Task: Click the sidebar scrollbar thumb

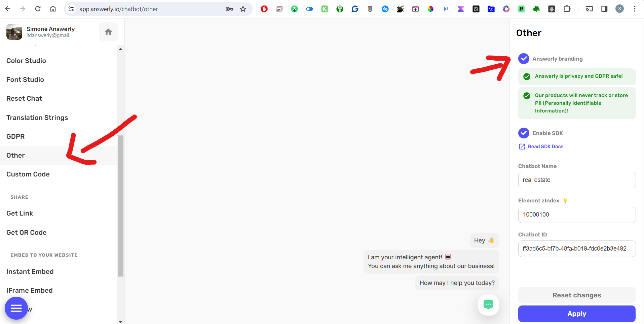Action: point(120,206)
